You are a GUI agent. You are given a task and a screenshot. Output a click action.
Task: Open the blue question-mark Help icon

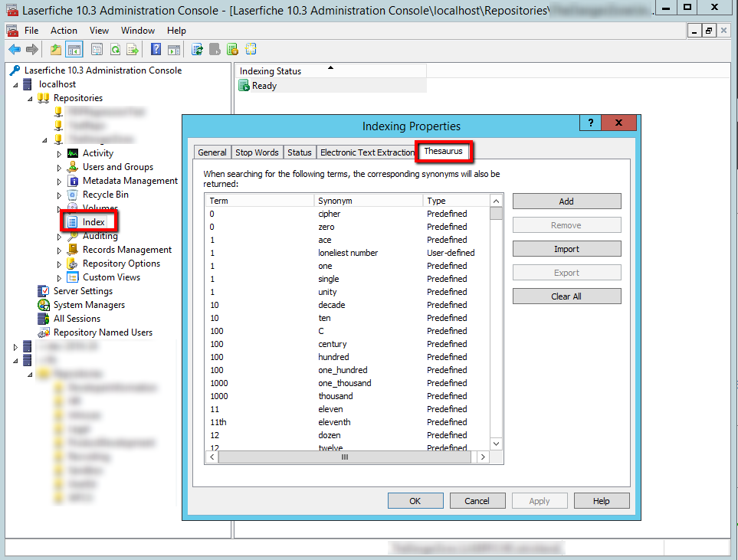156,49
